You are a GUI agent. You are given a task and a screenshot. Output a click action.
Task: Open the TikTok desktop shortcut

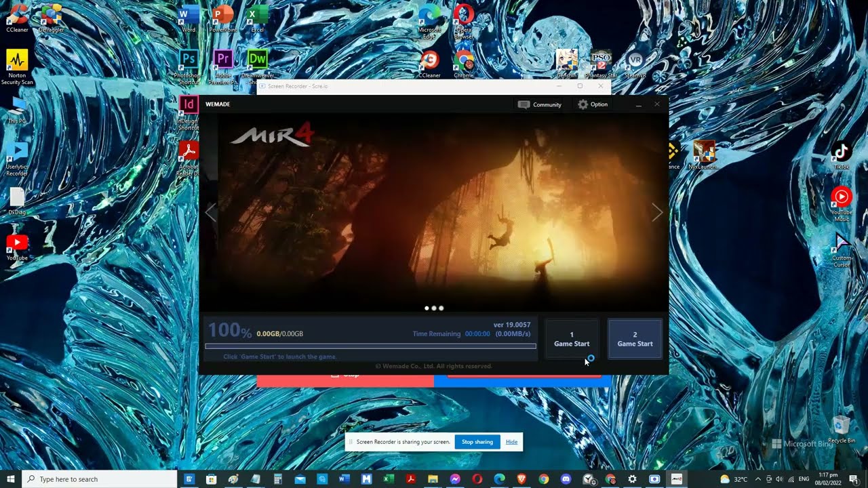(841, 155)
